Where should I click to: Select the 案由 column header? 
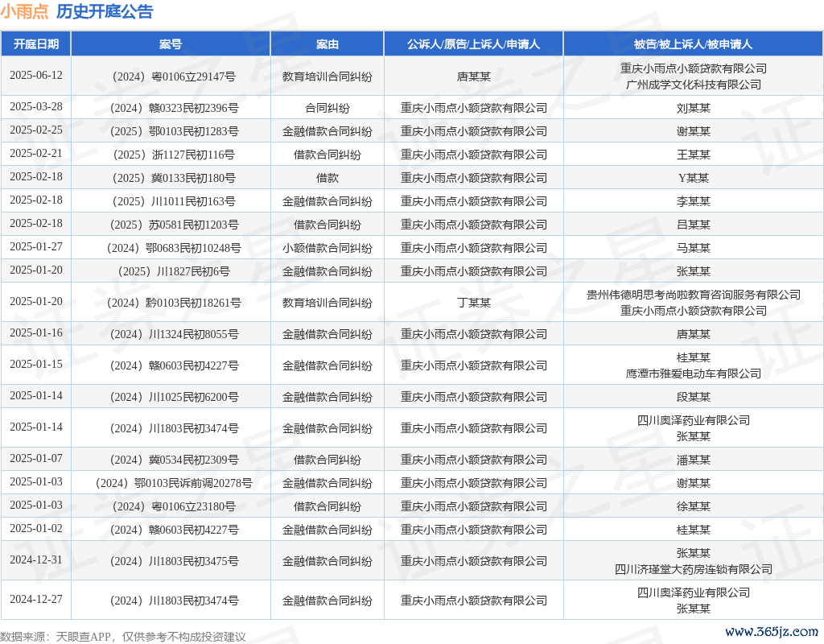328,44
